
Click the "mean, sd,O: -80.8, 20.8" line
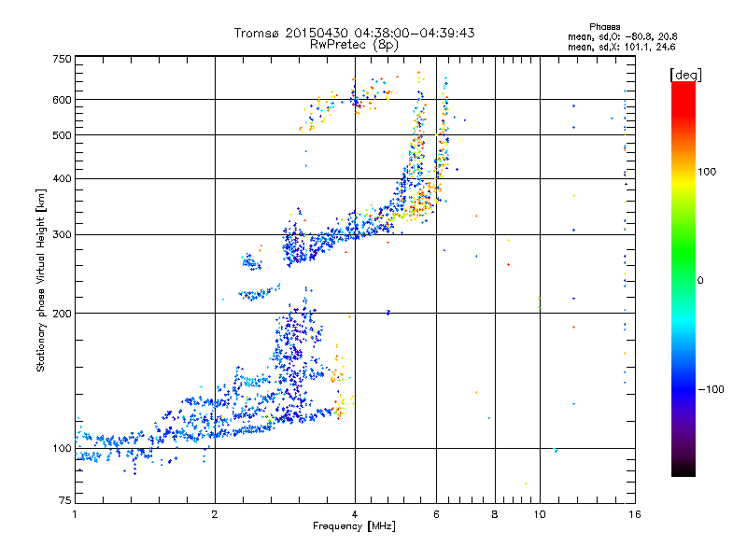(622, 36)
